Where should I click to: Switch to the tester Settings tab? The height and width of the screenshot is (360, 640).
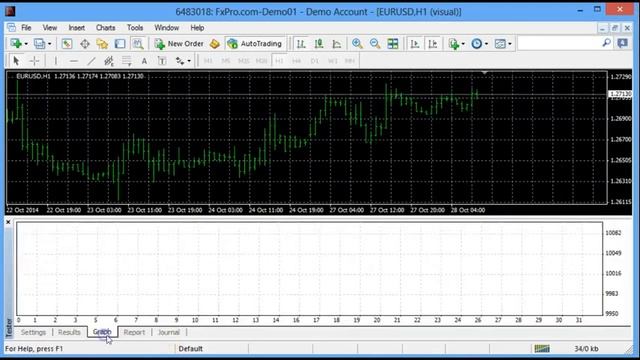pyautogui.click(x=33, y=332)
